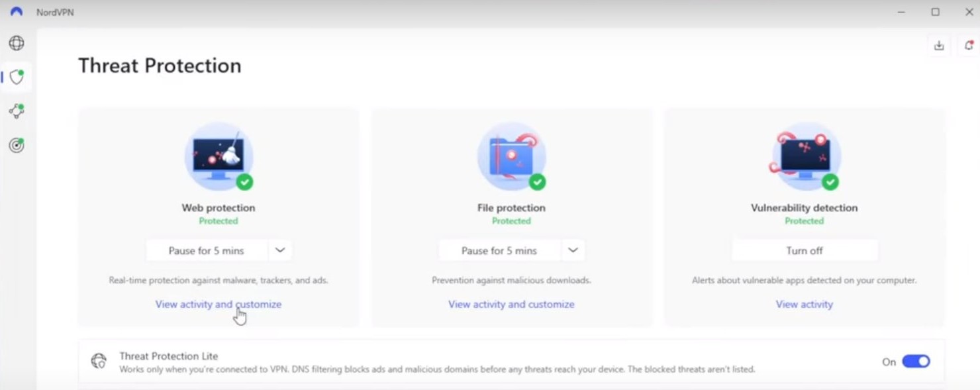This screenshot has width=980, height=390.
Task: Click 'Alerts about vulnerable apps' description
Action: 805,280
